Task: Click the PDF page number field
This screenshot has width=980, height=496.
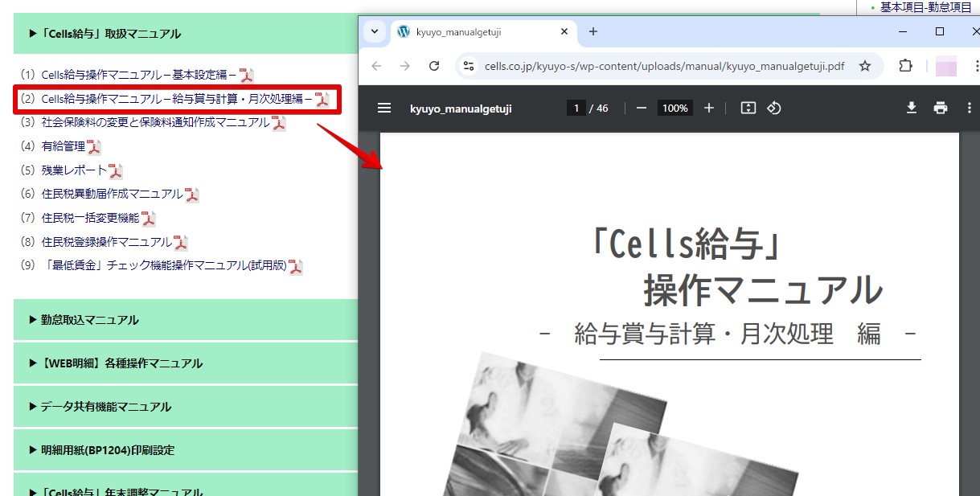Action: pyautogui.click(x=575, y=108)
